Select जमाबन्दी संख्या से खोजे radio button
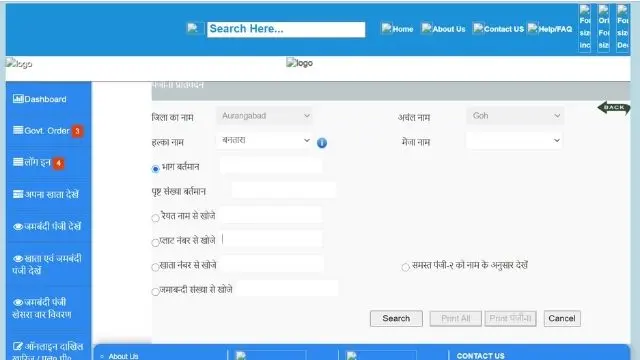This screenshot has height=360, width=640. click(155, 291)
